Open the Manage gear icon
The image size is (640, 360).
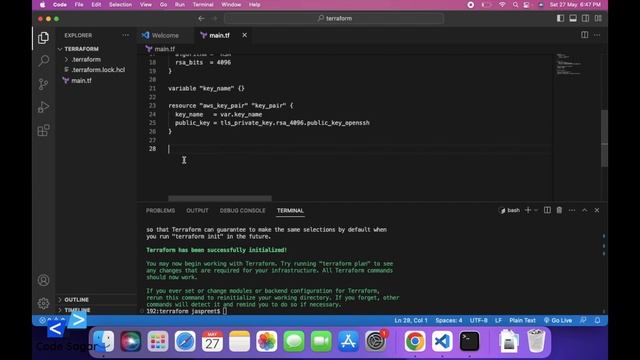[x=43, y=303]
